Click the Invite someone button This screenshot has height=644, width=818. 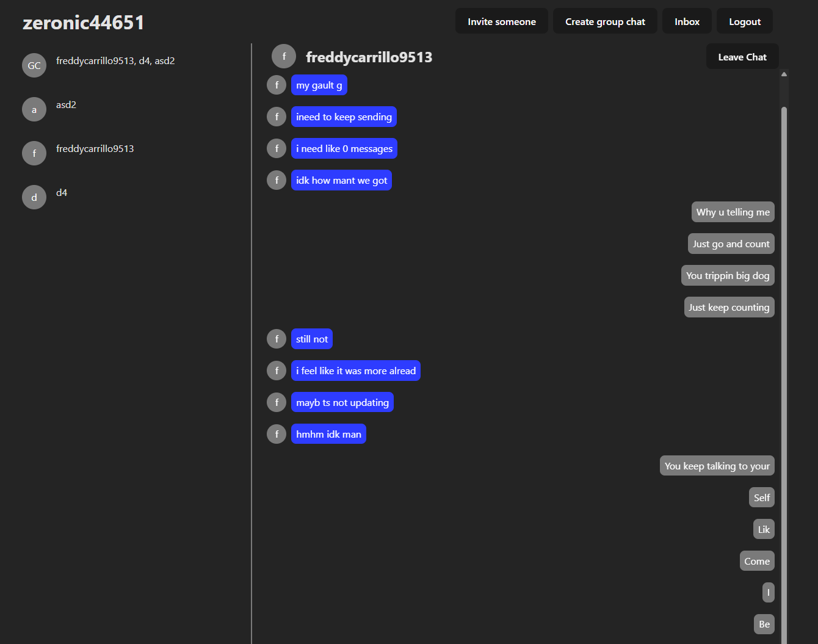pos(502,21)
